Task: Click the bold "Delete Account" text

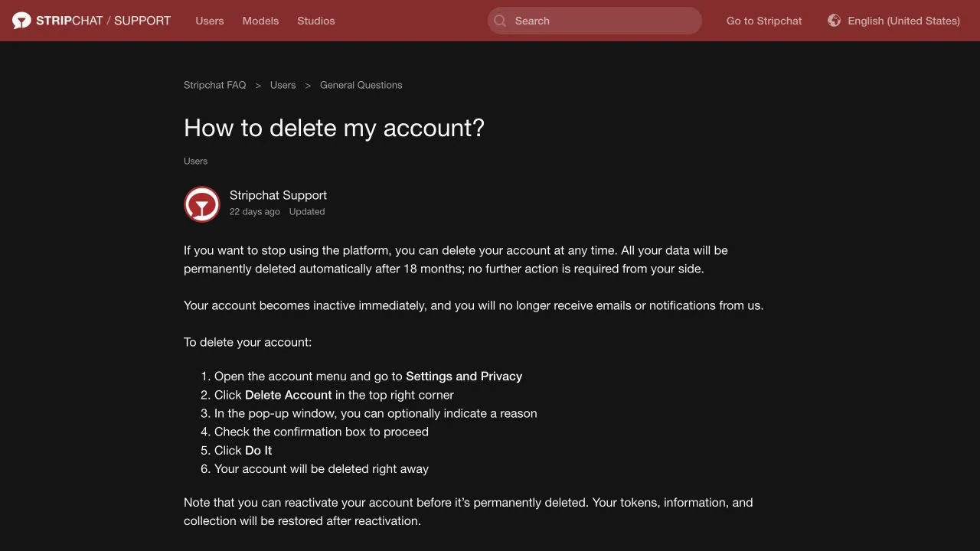Action: tap(289, 395)
